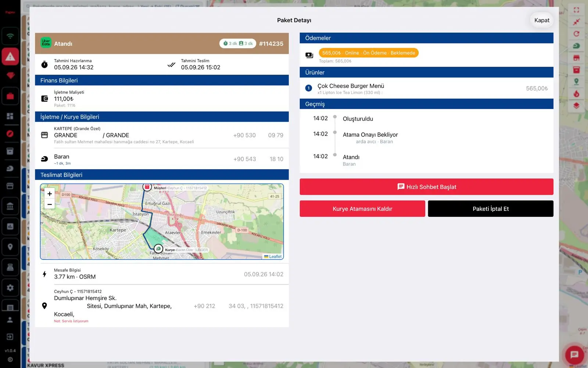This screenshot has height=368, width=588.
Task: Click the Oluşturuldu history entry
Action: [358, 119]
